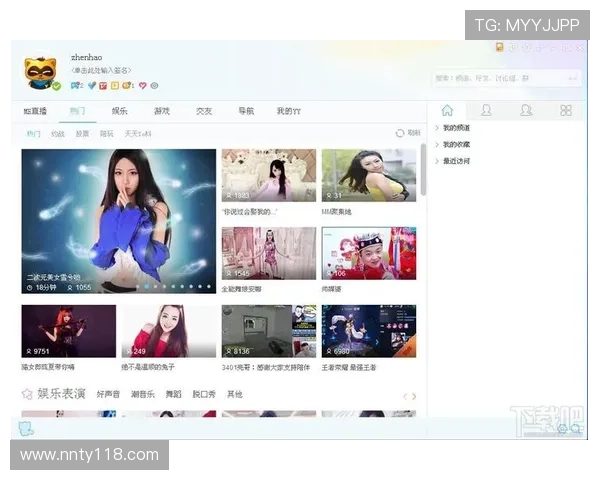Switch to the home tab in right panel
Image resolution: width=600 pixels, height=480 pixels.
447,111
